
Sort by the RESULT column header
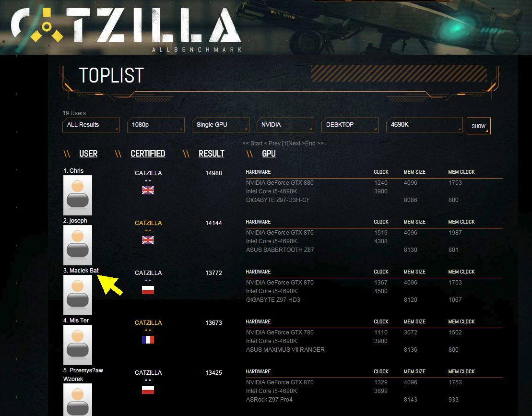click(212, 154)
